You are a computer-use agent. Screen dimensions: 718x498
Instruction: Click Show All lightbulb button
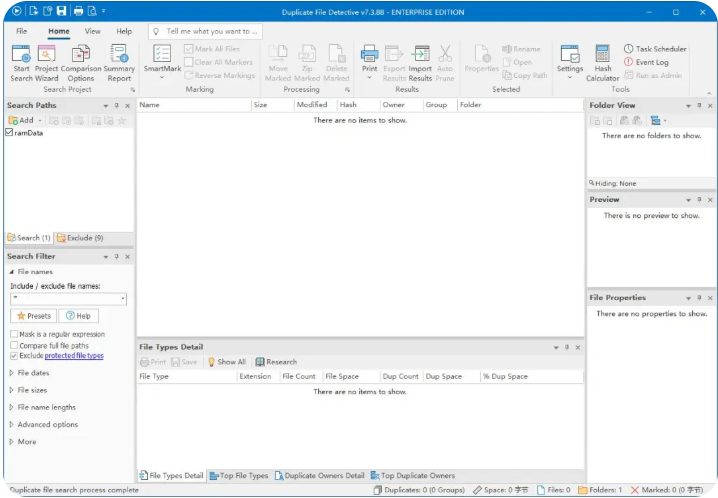pyautogui.click(x=227, y=362)
